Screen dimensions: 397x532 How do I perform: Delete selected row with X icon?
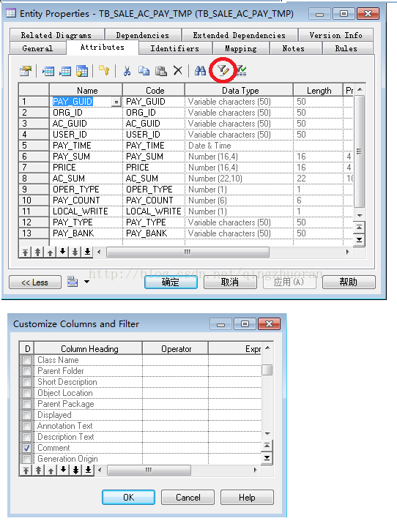[177, 70]
